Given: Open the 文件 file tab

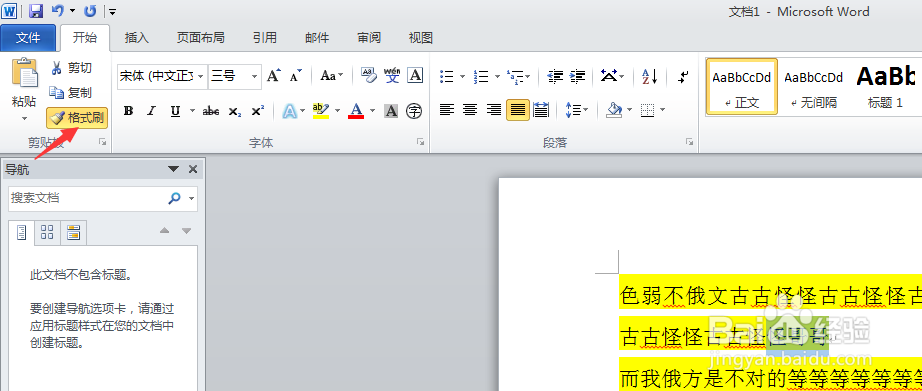Looking at the screenshot, I should 28,38.
